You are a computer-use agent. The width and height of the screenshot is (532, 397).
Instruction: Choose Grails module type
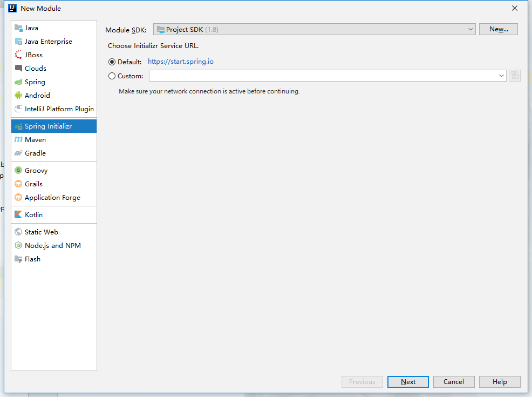tap(54, 184)
